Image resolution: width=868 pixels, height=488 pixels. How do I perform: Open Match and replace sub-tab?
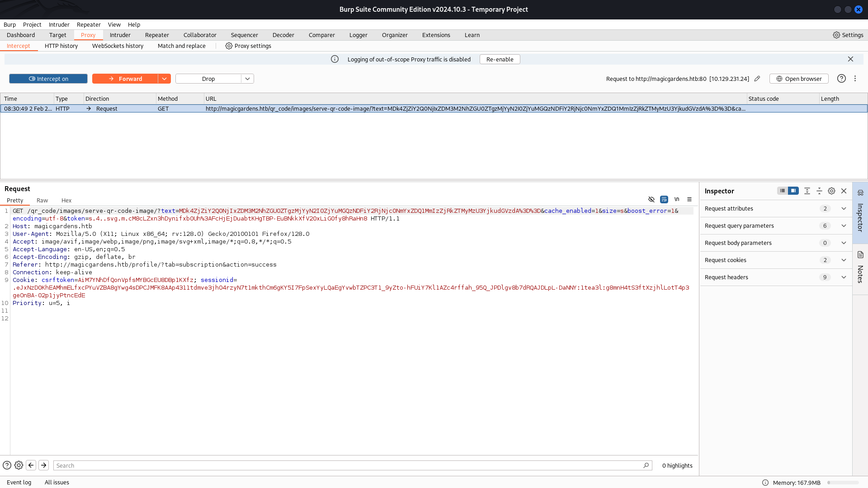182,46
